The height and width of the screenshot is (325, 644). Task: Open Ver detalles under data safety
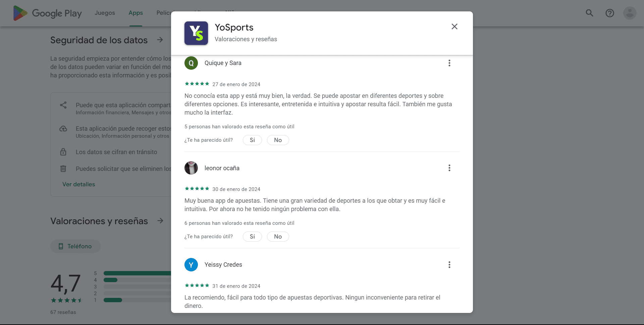[x=78, y=184]
